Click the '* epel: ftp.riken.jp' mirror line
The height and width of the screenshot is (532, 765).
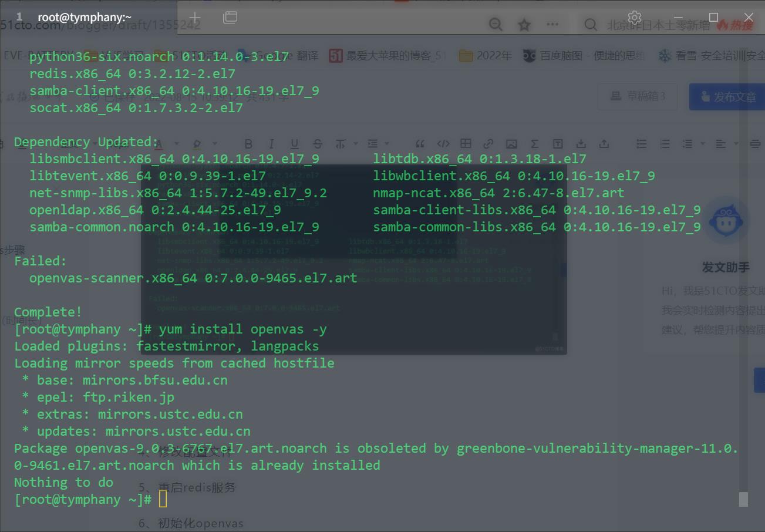click(98, 397)
